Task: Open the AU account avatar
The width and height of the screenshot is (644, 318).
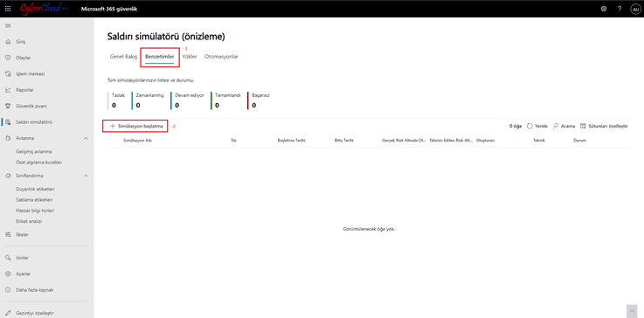Action: [635, 9]
